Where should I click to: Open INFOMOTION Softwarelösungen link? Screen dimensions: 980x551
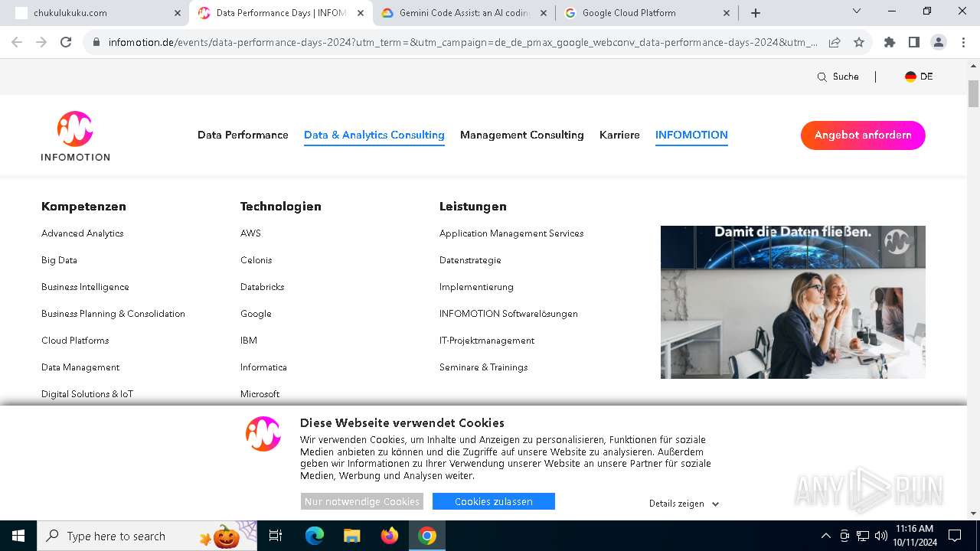(x=508, y=314)
